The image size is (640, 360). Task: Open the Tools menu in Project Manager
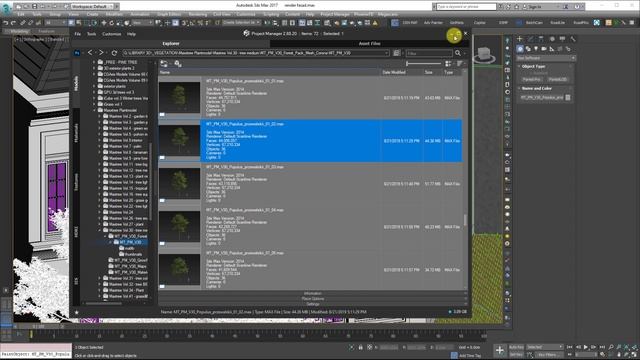click(91, 34)
